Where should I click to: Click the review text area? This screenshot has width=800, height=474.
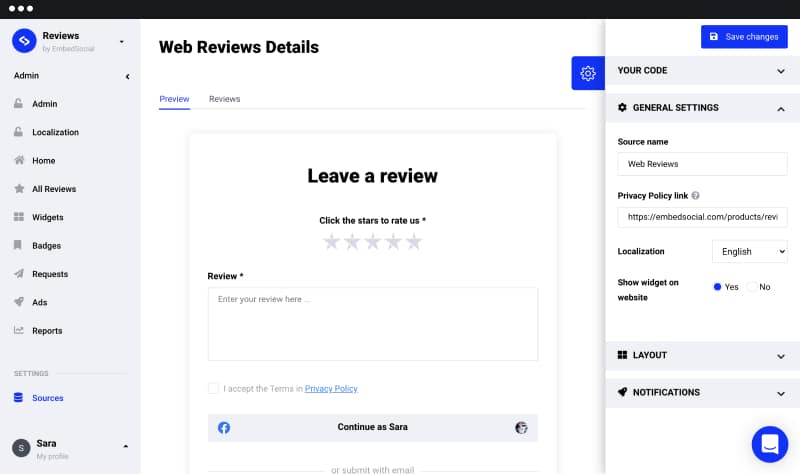[x=372, y=324]
